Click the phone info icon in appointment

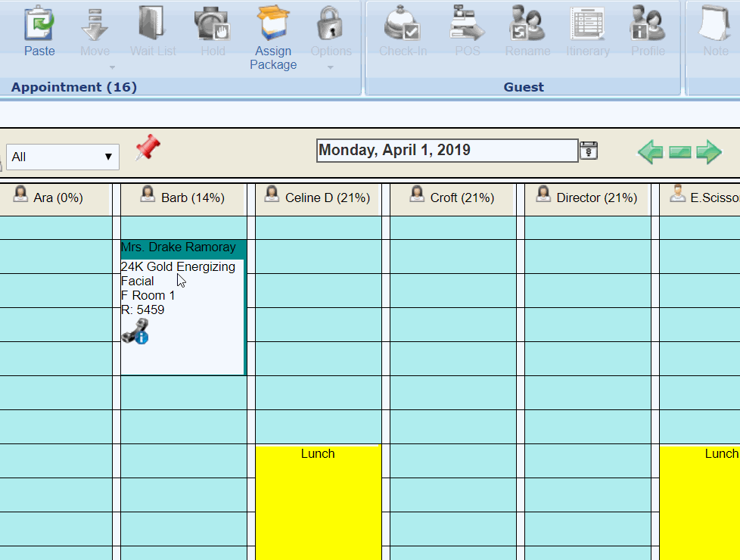(135, 331)
